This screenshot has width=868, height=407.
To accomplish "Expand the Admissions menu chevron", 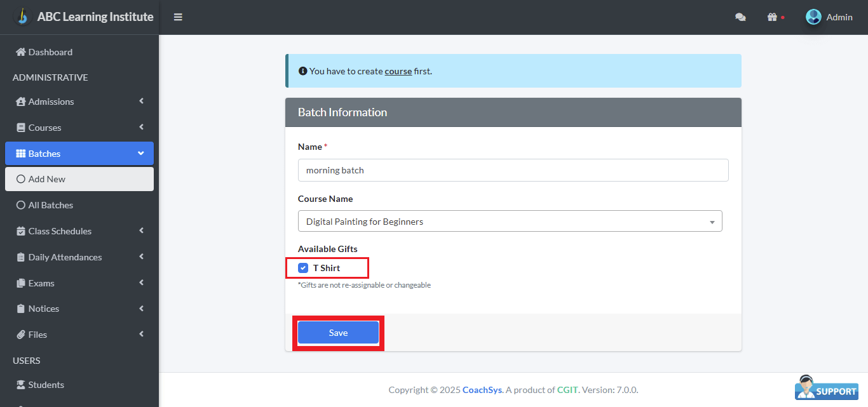I will coord(141,101).
